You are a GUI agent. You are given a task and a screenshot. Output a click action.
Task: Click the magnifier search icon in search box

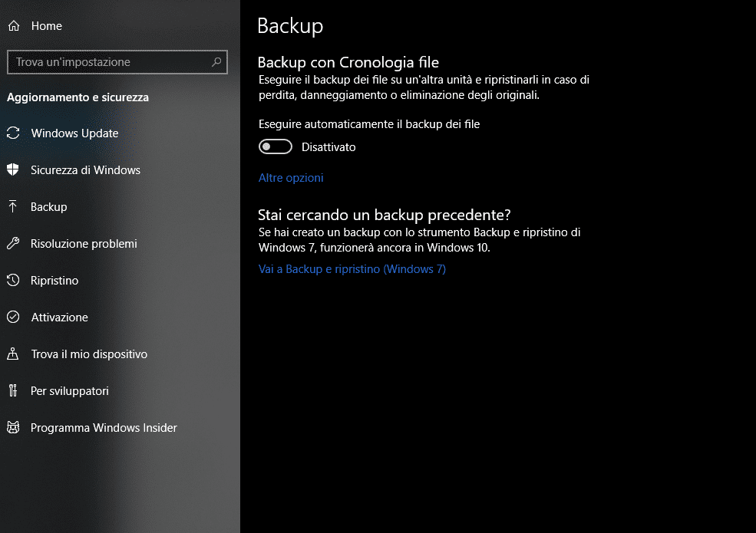[x=216, y=62]
